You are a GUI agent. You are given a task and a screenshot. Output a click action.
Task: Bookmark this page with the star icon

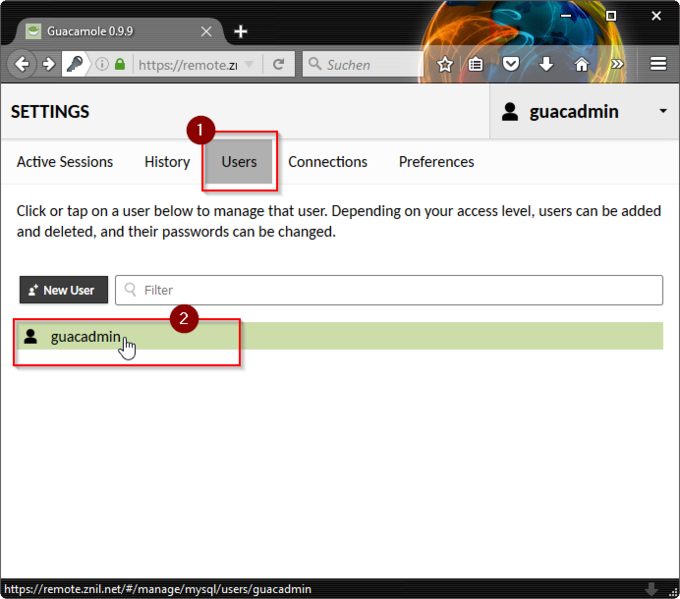[x=445, y=64]
